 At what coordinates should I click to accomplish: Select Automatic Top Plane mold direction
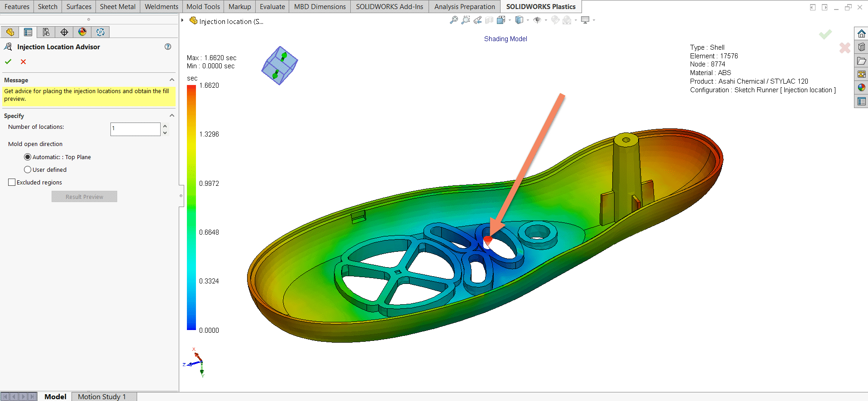click(28, 157)
